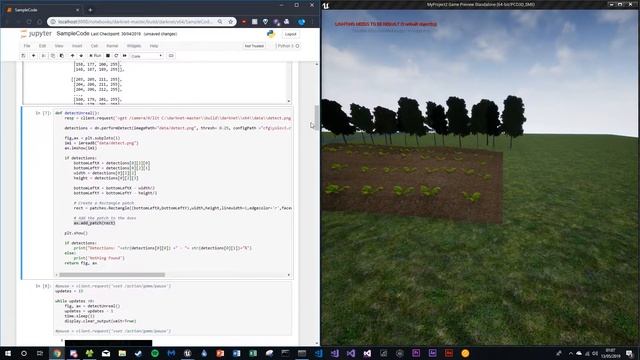The width and height of the screenshot is (640, 360).
Task: Open the Widgets menu in Jupyter
Action: pos(134,46)
